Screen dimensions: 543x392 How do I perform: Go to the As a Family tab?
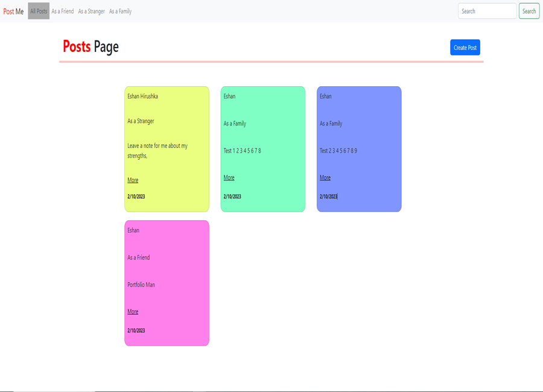[x=121, y=11]
